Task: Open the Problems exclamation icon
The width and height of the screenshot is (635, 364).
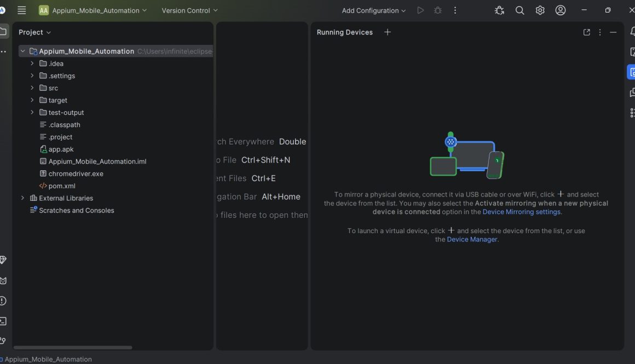Action: [3, 301]
